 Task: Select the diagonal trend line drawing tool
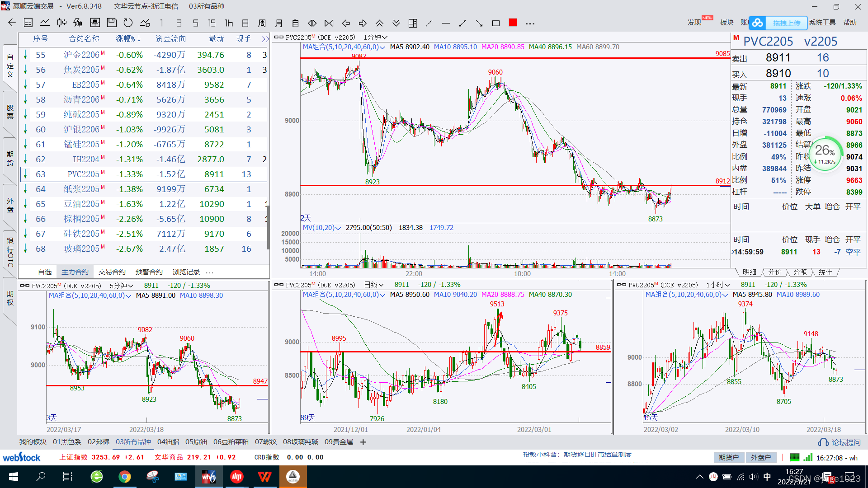429,23
